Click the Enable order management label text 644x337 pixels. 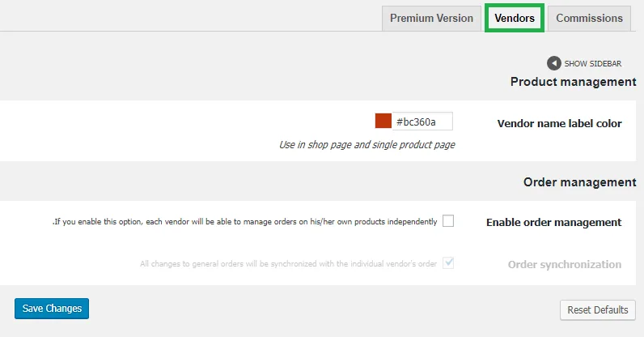(553, 223)
